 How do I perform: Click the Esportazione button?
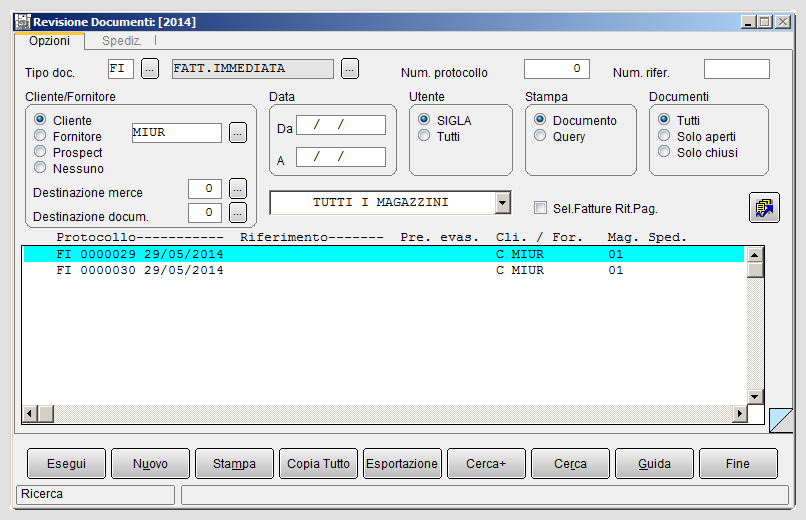(x=402, y=463)
